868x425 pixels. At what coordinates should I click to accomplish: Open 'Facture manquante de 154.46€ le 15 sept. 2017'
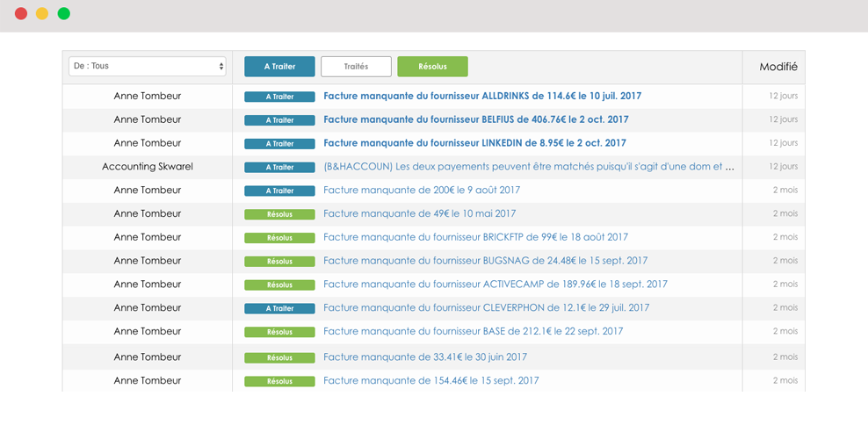coord(430,381)
